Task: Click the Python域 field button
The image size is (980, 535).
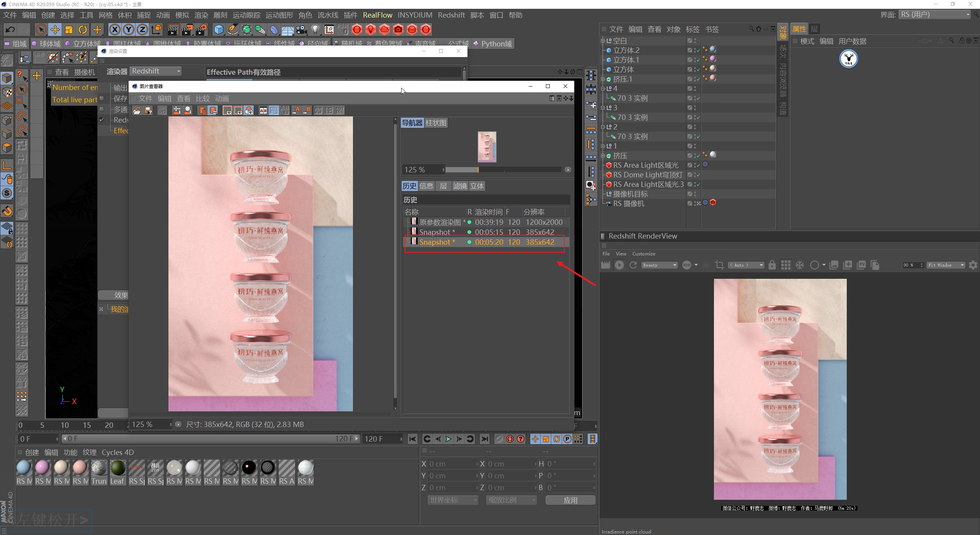Action: (493, 44)
